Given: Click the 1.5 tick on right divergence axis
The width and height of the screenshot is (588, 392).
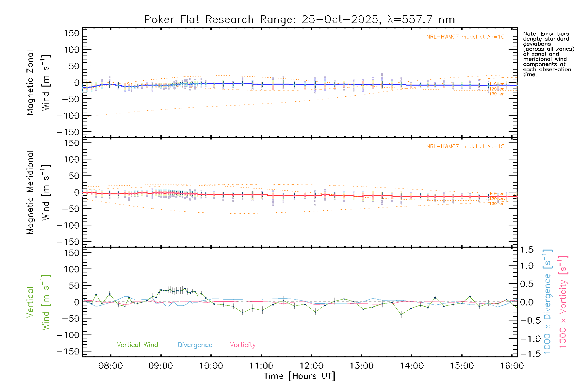Looking at the screenshot, I should click(527, 250).
